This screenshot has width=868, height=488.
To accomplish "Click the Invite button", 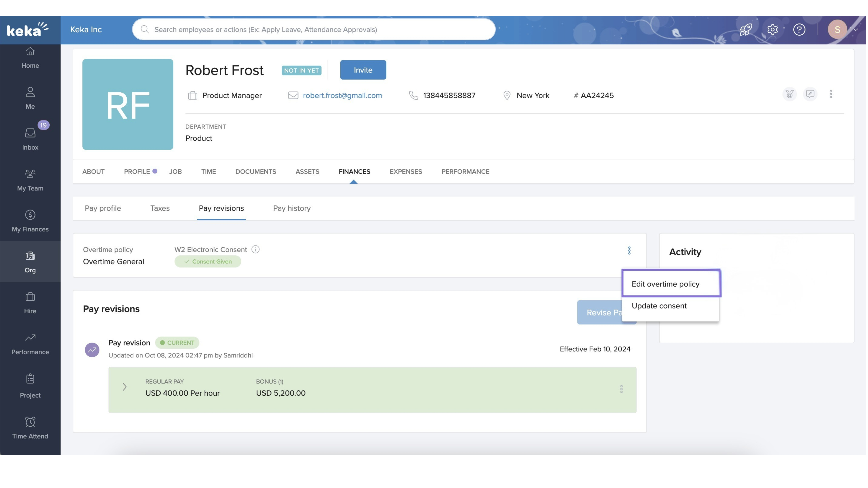I will pos(363,70).
